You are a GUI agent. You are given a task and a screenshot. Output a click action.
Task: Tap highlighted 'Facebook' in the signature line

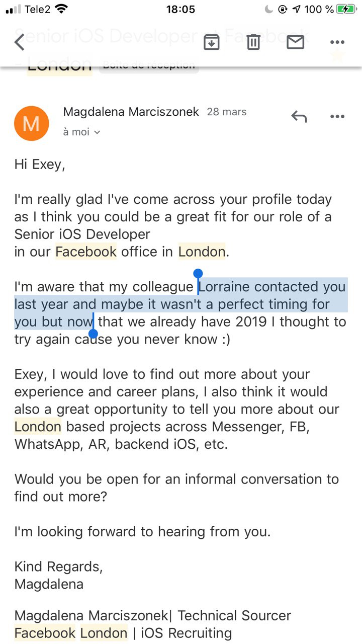pos(45,633)
